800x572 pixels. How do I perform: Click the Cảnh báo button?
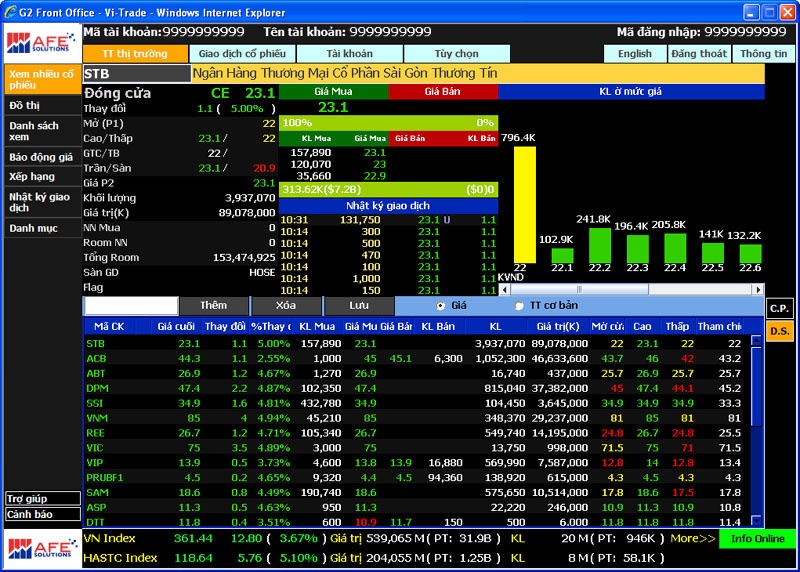[43, 514]
